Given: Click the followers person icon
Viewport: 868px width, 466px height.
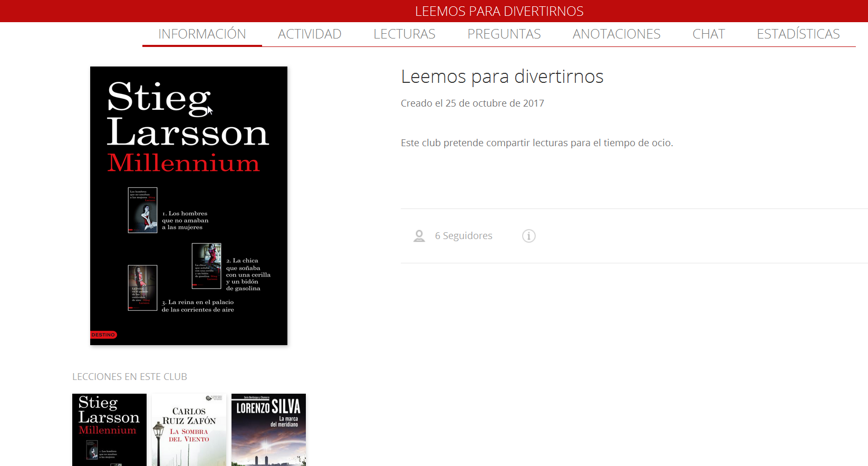Looking at the screenshot, I should (419, 236).
